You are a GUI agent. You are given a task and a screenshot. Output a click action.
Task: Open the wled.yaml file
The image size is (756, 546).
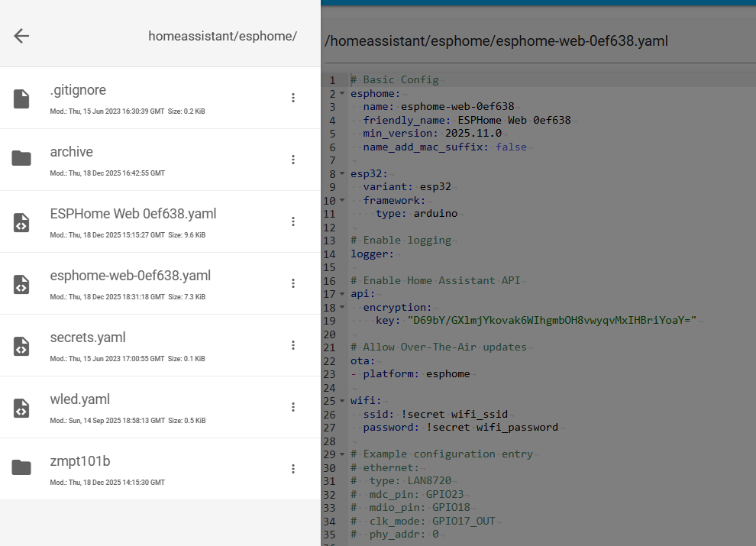point(80,399)
